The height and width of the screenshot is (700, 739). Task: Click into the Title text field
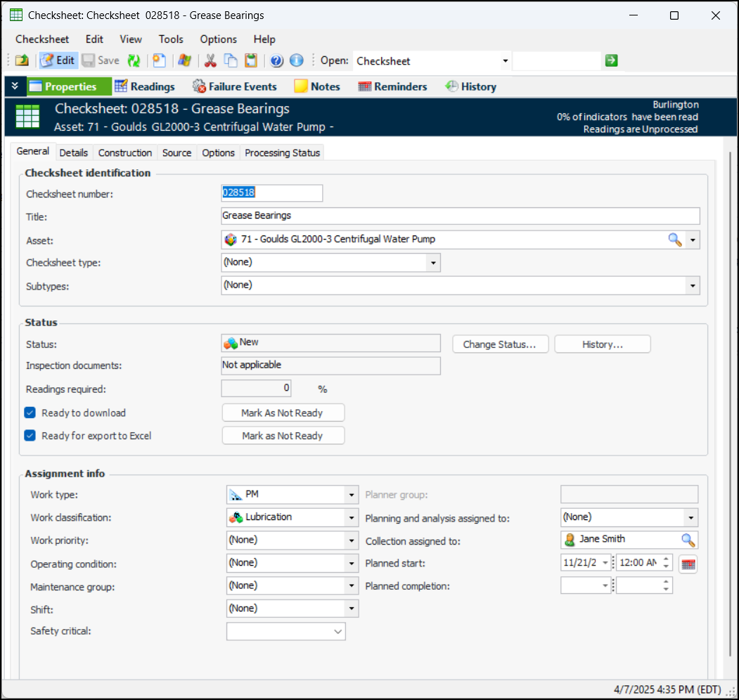coord(460,216)
